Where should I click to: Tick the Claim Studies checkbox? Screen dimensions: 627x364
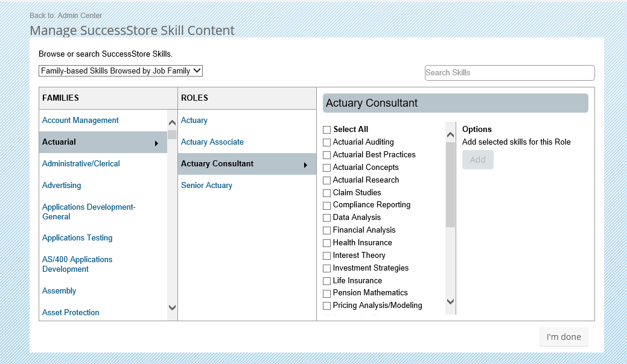coord(326,193)
